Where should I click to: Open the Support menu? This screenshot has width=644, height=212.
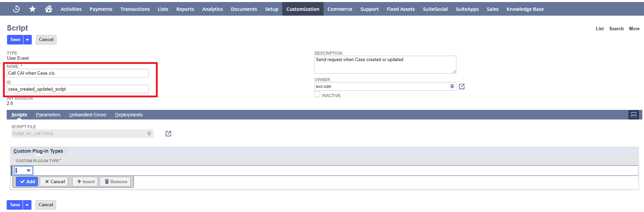(x=369, y=9)
